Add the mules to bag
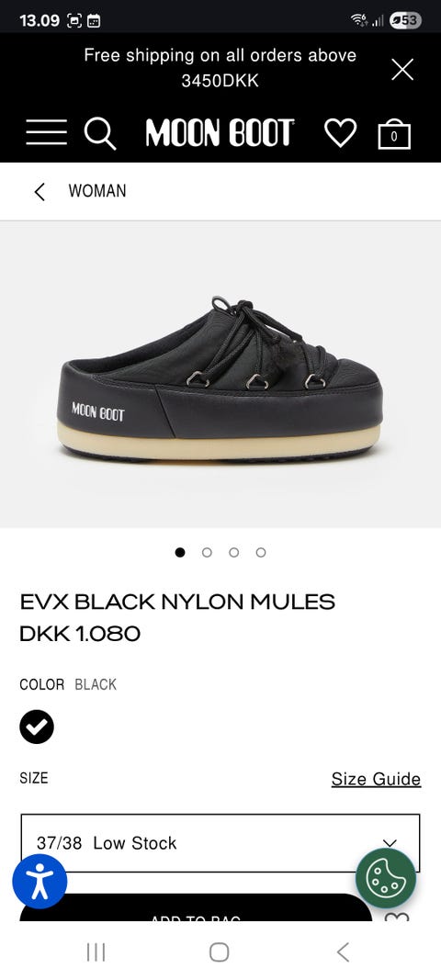 (196, 907)
